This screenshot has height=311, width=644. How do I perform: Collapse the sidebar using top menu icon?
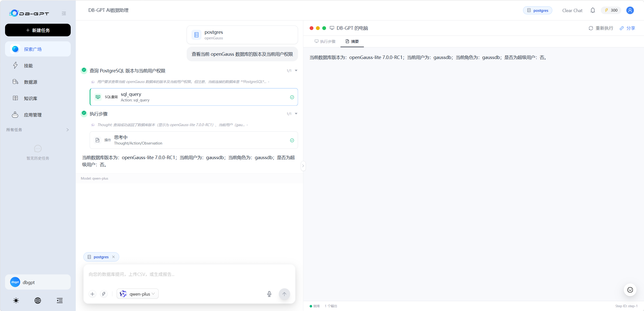click(x=64, y=13)
